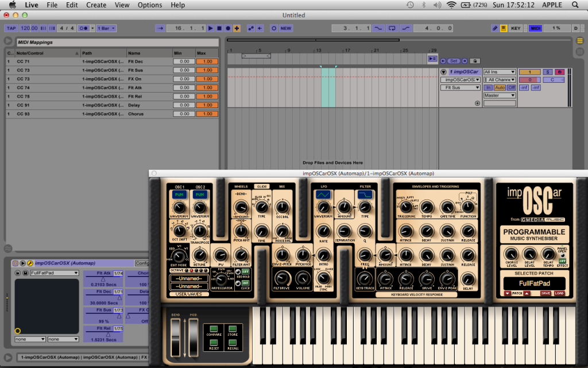
Task: Click the OSC 1 PWM waveform display
Action: pyautogui.click(x=179, y=194)
